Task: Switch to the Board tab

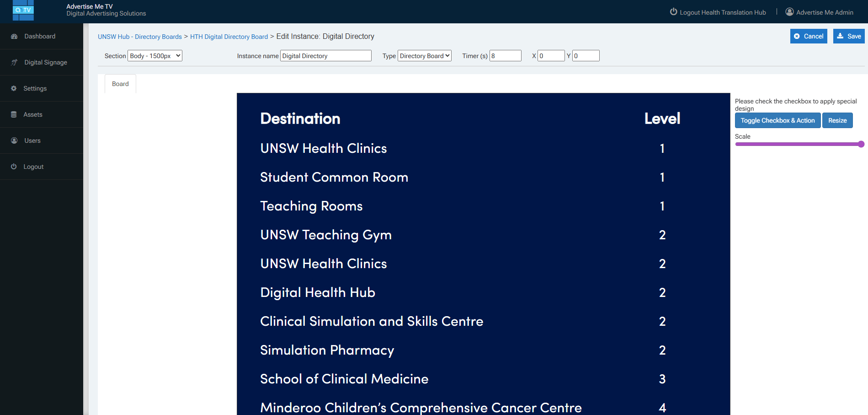Action: (x=120, y=84)
